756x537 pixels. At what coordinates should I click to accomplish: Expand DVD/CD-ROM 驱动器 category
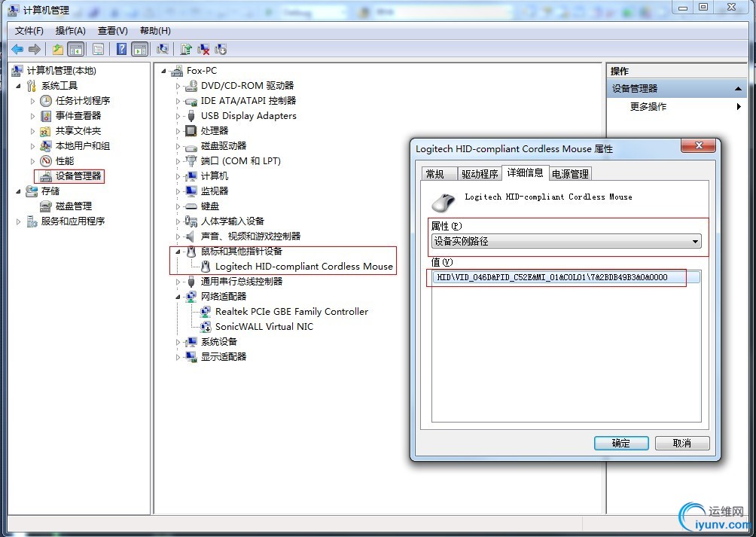coord(178,87)
